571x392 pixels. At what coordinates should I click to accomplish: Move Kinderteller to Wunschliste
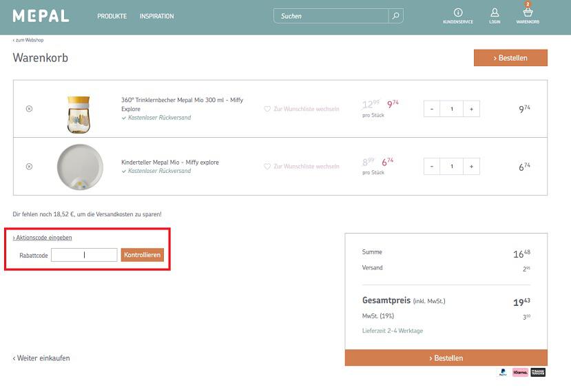[x=307, y=167]
